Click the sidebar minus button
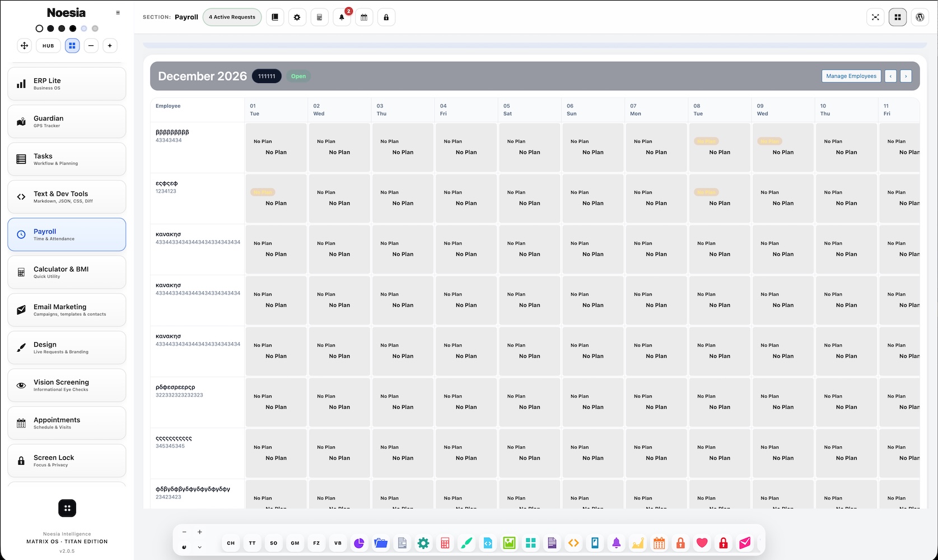The height and width of the screenshot is (560, 938). pos(91,46)
